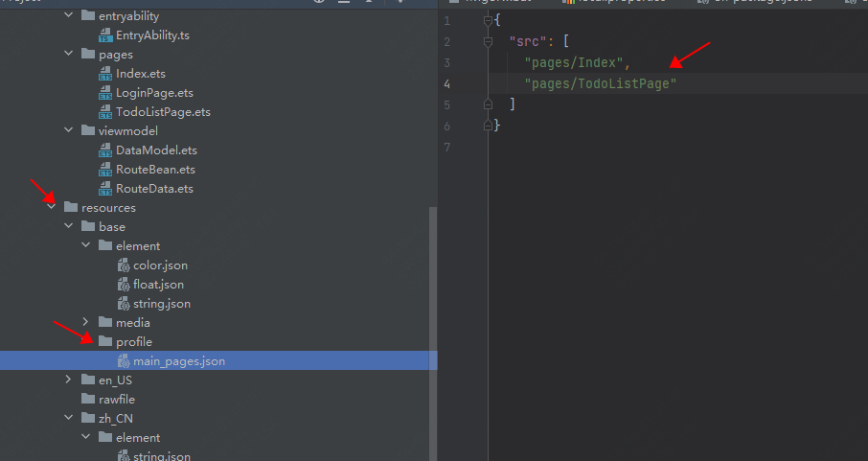Collapse the resources folder chevron
868x461 pixels.
(52, 207)
